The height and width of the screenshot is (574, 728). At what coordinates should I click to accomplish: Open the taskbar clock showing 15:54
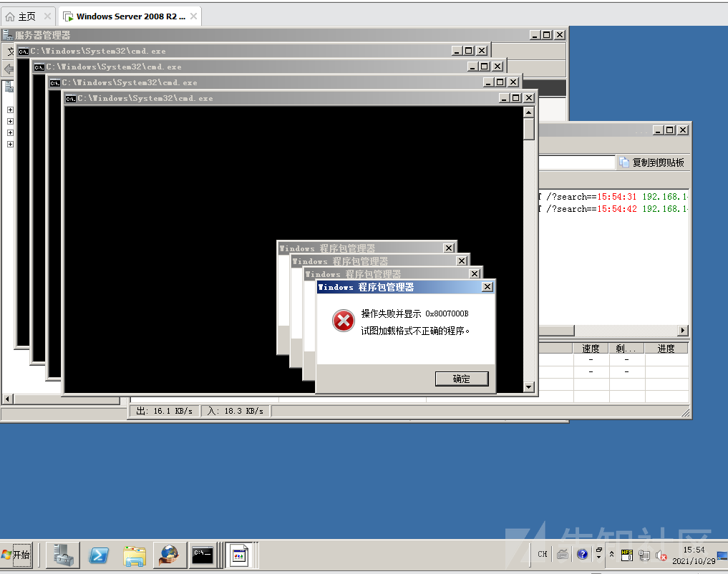[694, 555]
